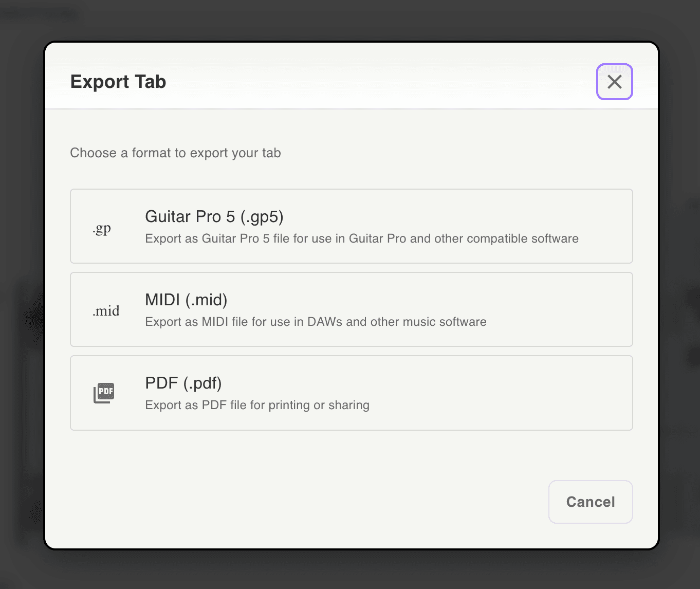Viewport: 700px width, 589px height.
Task: Click the PDF printing description text
Action: (x=257, y=405)
